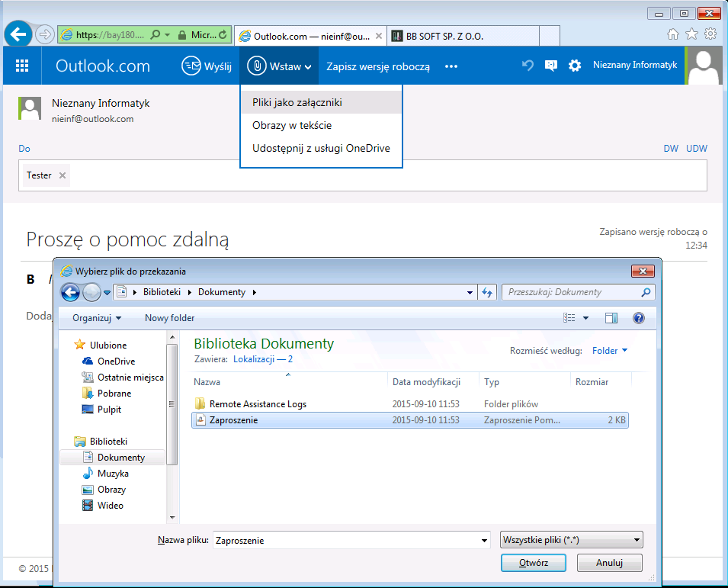This screenshot has height=588, width=728.
Task: Open the Outlook app launcher grid
Action: pyautogui.click(x=22, y=66)
